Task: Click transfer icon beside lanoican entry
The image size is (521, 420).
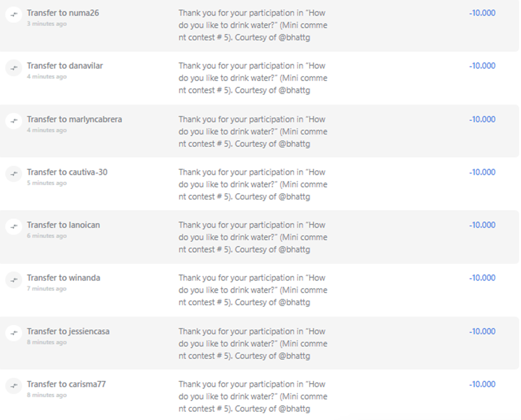Action: 14,227
